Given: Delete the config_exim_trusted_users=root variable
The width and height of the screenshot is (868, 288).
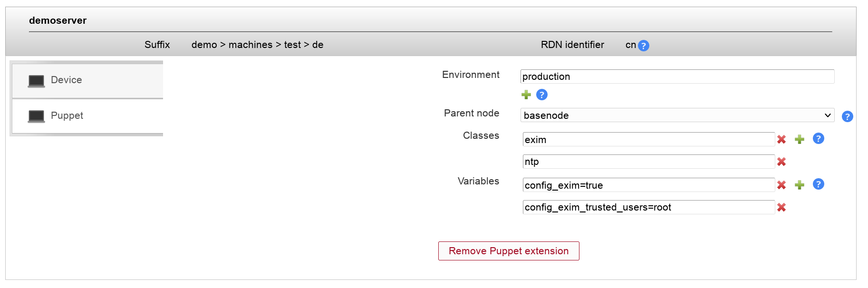Looking at the screenshot, I should point(781,207).
